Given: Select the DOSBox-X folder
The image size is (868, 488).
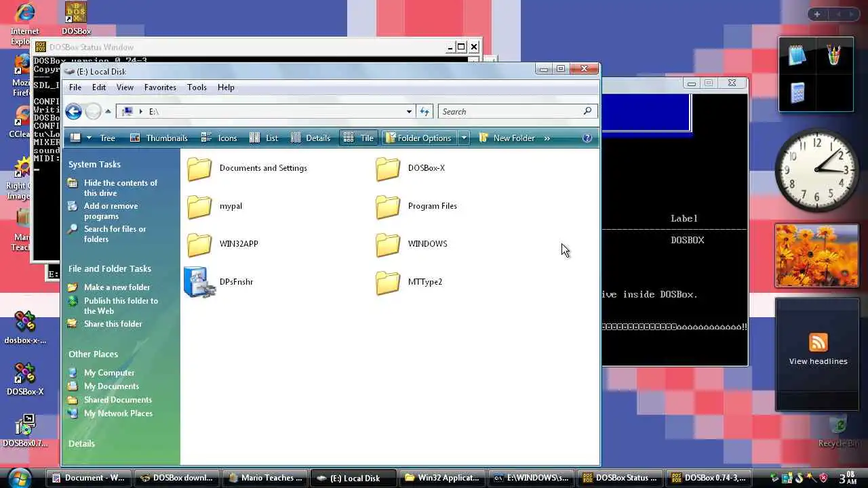Looking at the screenshot, I should click(410, 168).
